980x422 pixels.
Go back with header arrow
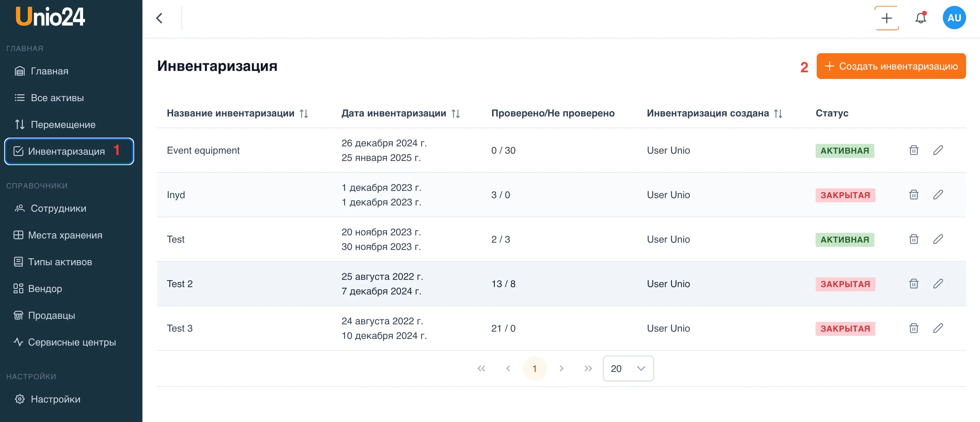click(x=160, y=18)
